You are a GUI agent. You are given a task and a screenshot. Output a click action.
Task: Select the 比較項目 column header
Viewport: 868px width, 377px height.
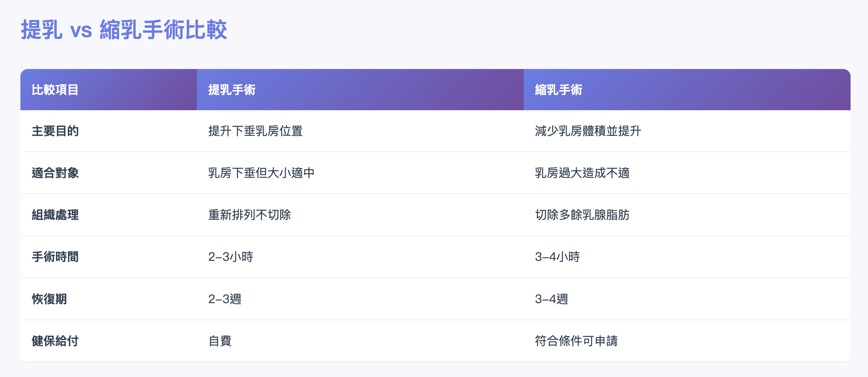[x=55, y=90]
